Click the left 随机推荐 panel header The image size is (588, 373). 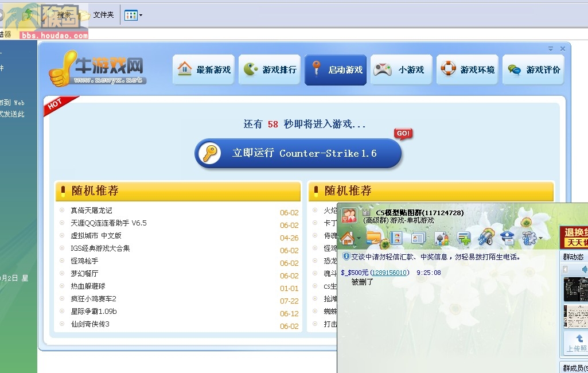[178, 191]
